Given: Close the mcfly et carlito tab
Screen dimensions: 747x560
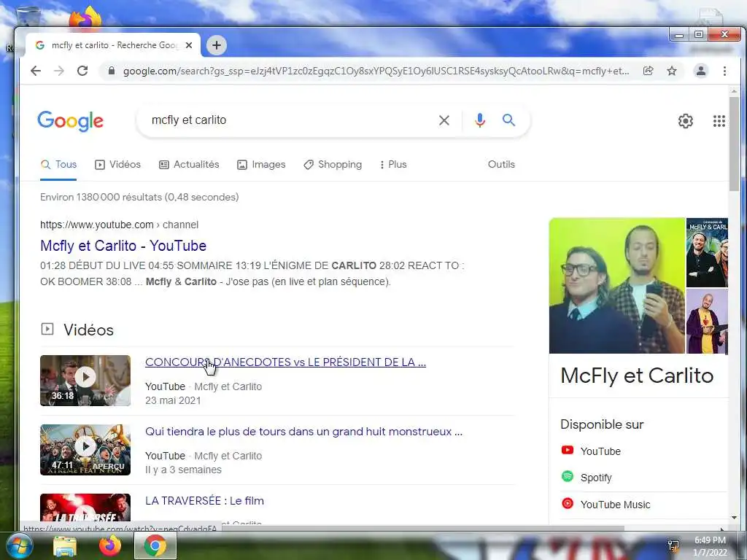Looking at the screenshot, I should 189,45.
